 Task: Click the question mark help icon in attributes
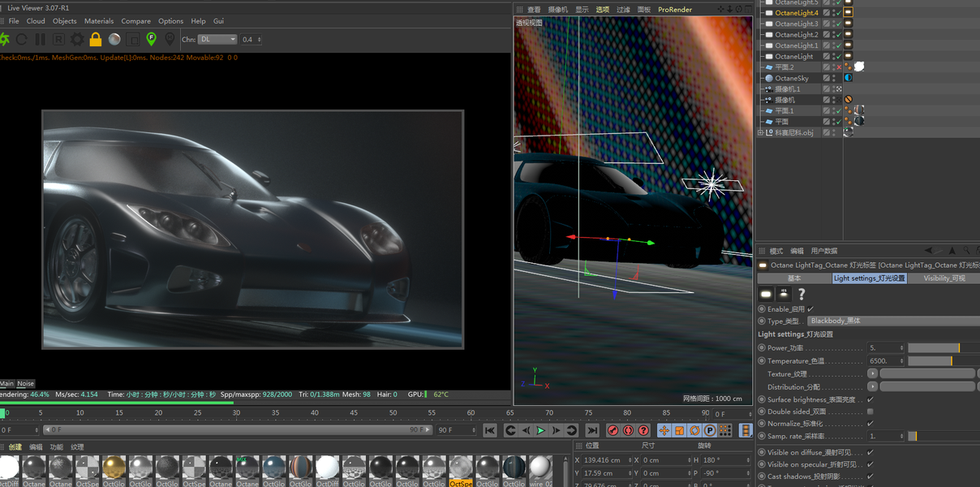pyautogui.click(x=802, y=294)
